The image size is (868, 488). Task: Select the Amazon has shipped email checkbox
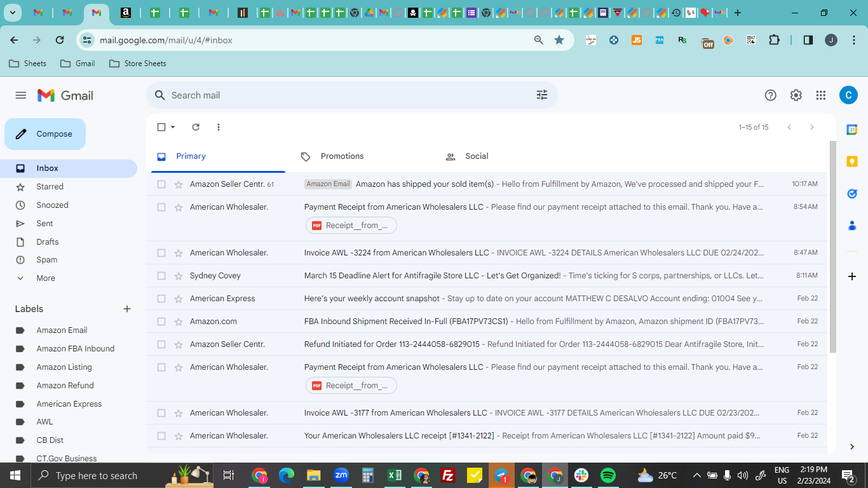click(x=161, y=184)
